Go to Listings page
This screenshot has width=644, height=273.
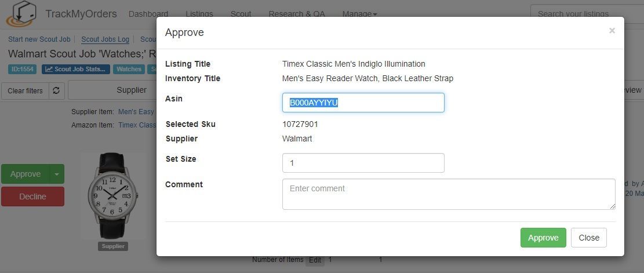click(199, 14)
